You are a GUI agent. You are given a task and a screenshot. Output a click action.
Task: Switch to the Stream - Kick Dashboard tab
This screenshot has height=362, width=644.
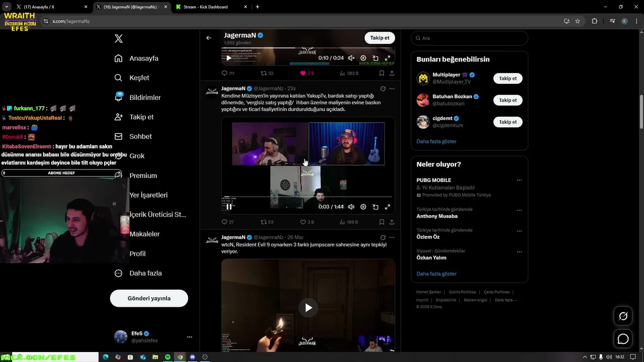click(x=211, y=7)
